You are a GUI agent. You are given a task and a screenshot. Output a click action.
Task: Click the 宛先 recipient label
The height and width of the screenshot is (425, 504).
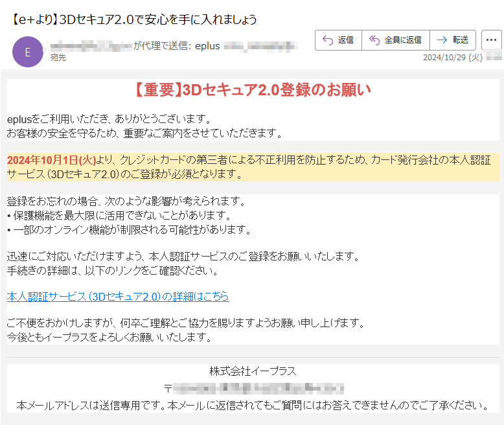click(58, 58)
